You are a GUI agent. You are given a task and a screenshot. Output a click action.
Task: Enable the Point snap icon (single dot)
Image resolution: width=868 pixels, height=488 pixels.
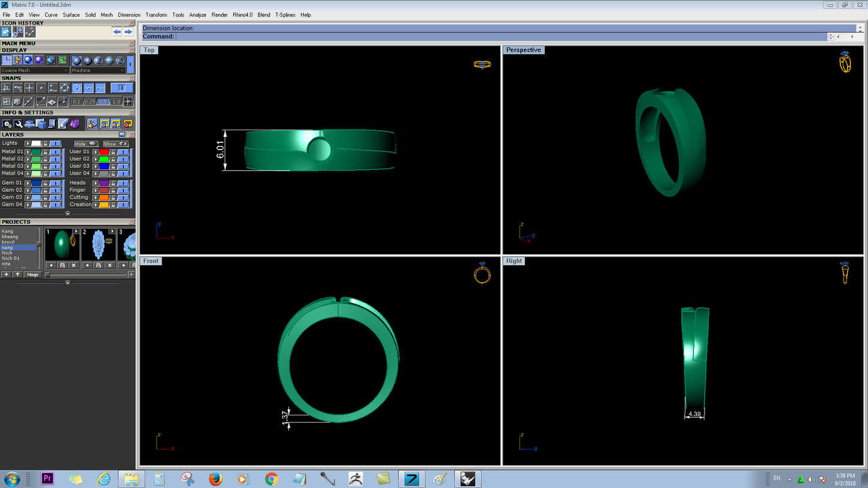[x=41, y=88]
